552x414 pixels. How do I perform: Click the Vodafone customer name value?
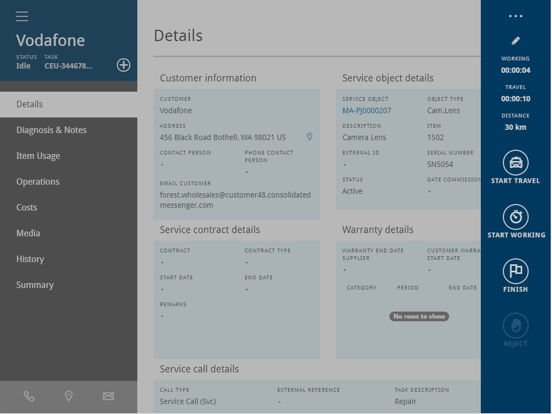tap(176, 111)
